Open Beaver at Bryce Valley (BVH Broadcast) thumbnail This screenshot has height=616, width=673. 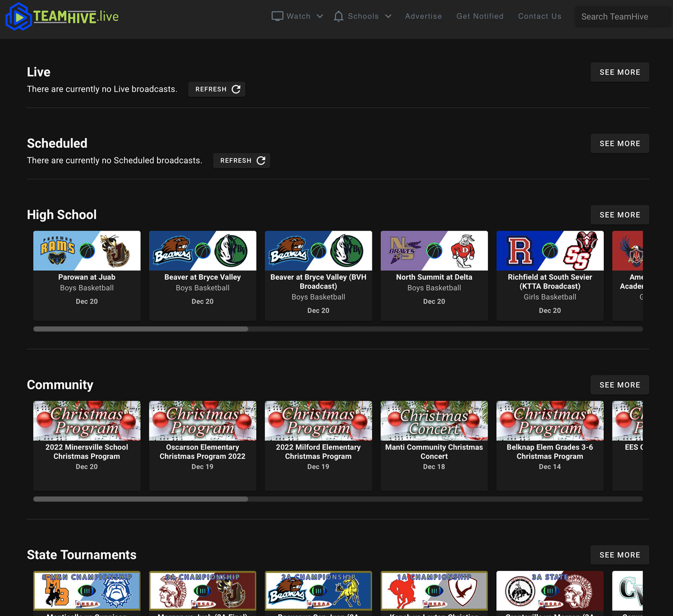[x=318, y=251]
